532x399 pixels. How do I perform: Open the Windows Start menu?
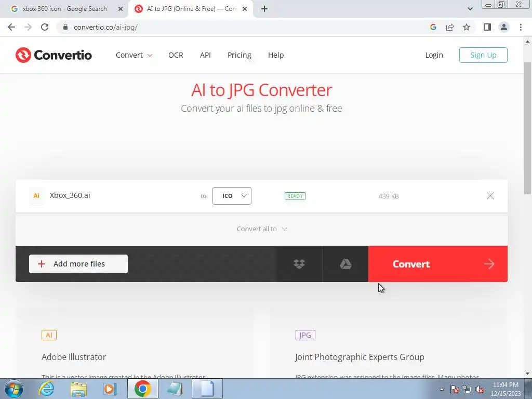click(x=14, y=389)
